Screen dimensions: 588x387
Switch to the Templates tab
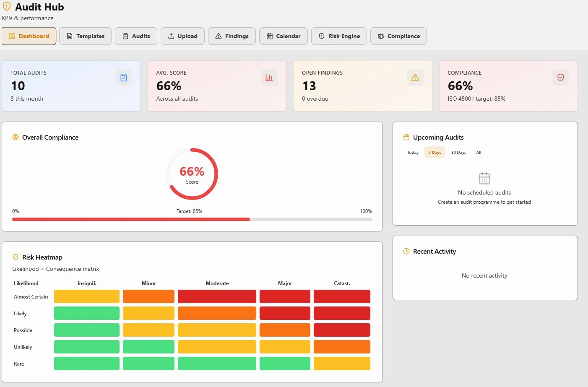coord(85,36)
